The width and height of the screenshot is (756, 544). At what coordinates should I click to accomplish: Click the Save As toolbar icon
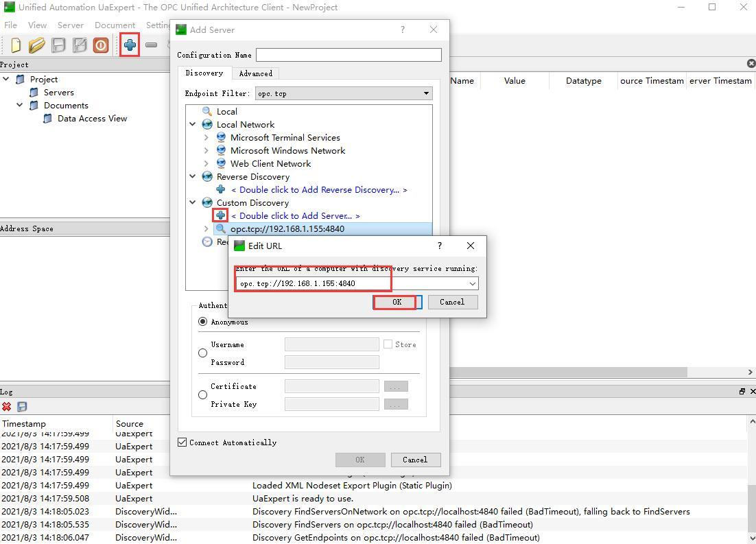[x=80, y=45]
